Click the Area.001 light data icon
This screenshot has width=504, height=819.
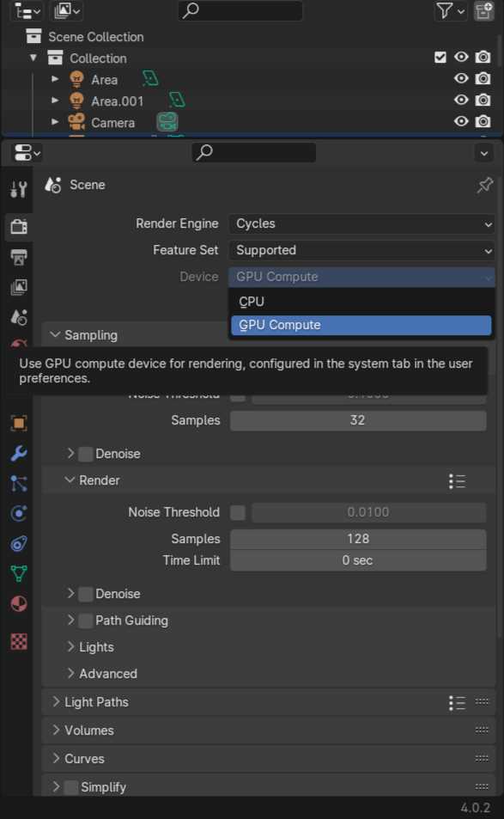point(177,100)
